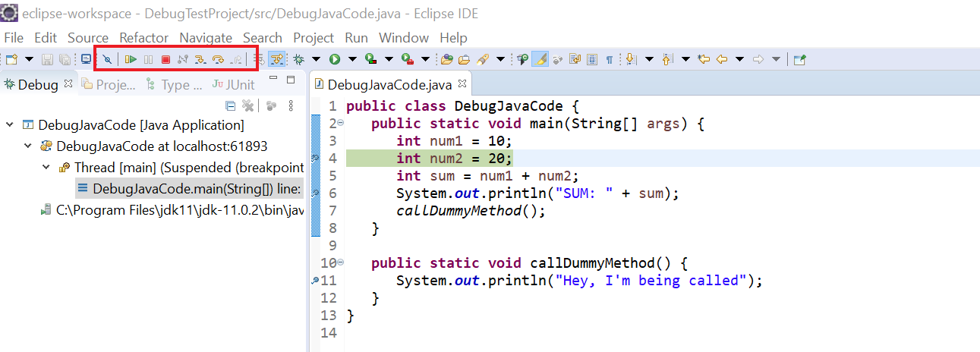
Task: Close the Debug view tab
Action: coord(68,83)
